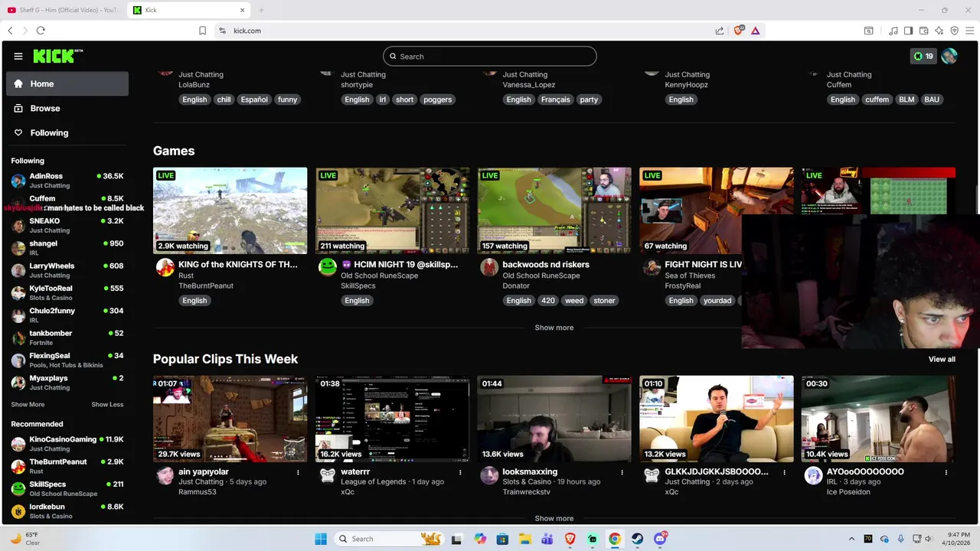Click the Brave VPN shield icon
Screen dimensions: 980x551
click(954, 31)
